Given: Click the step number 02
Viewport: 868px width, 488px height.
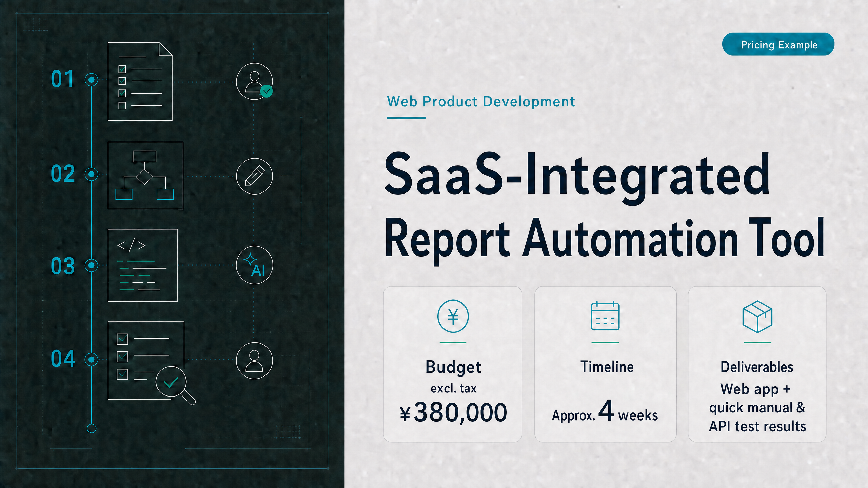Looking at the screenshot, I should pyautogui.click(x=62, y=174).
